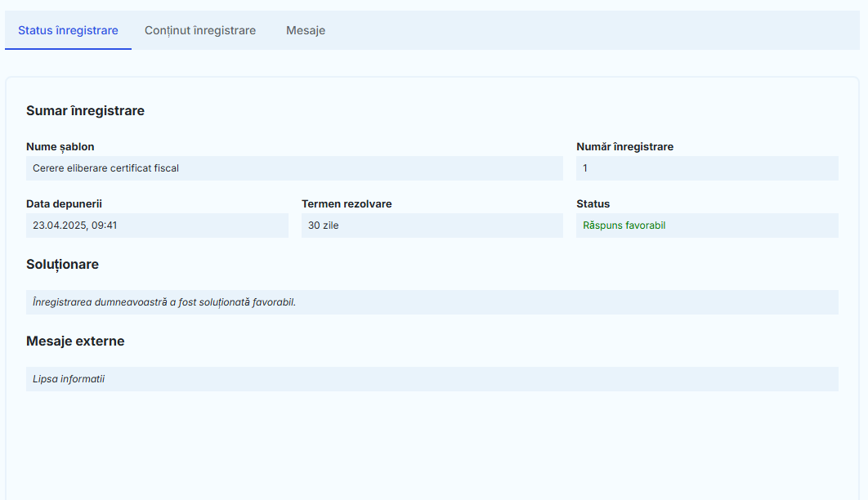Click the Număr înregistrare field label
Image resolution: width=868 pixels, height=500 pixels.
(x=624, y=147)
